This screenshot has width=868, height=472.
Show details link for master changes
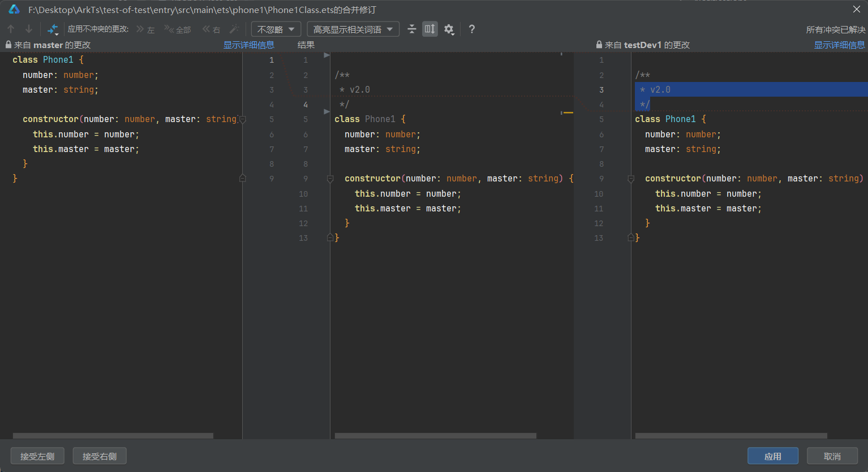coord(249,45)
